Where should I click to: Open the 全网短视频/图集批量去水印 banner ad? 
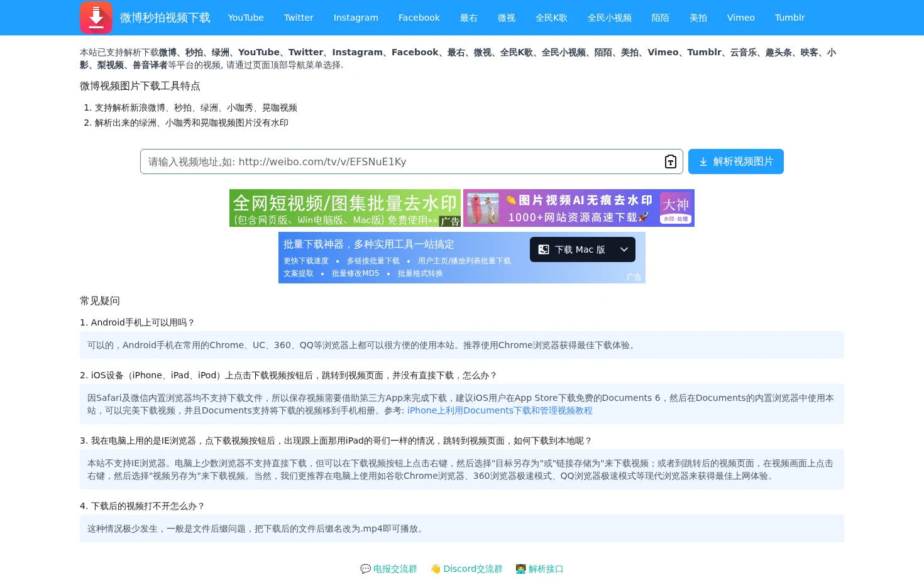345,208
